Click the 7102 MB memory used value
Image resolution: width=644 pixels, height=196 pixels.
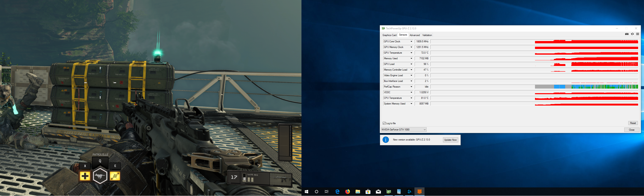click(x=422, y=58)
